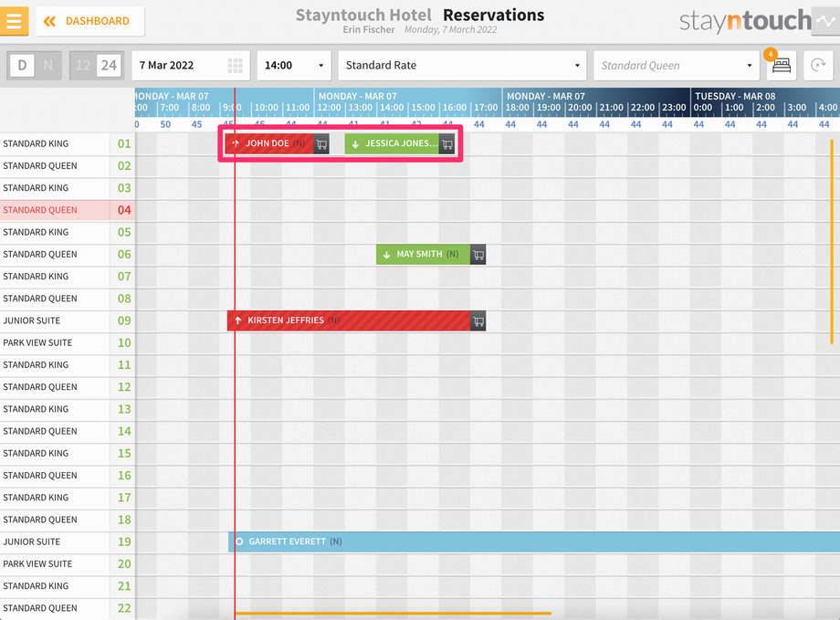Click the 7 Mar 2022 date field

tap(191, 66)
